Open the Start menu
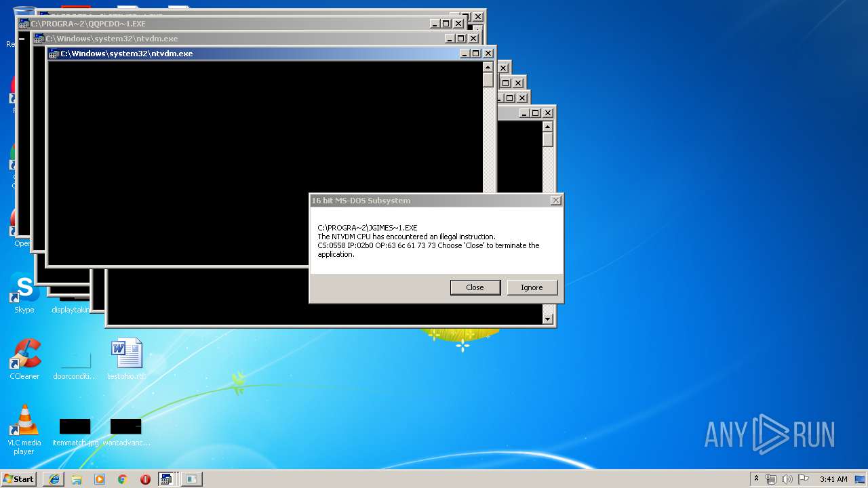Image resolution: width=868 pixels, height=488 pixels. click(18, 479)
